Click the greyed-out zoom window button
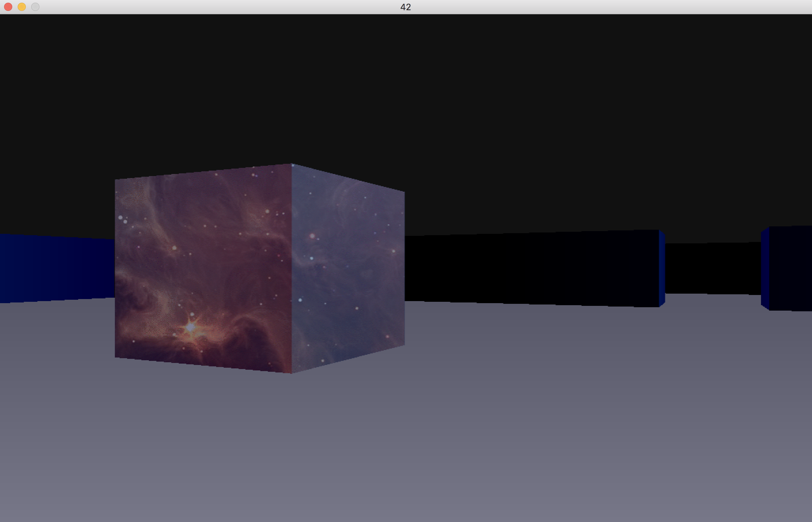This screenshot has height=522, width=812. [35, 7]
